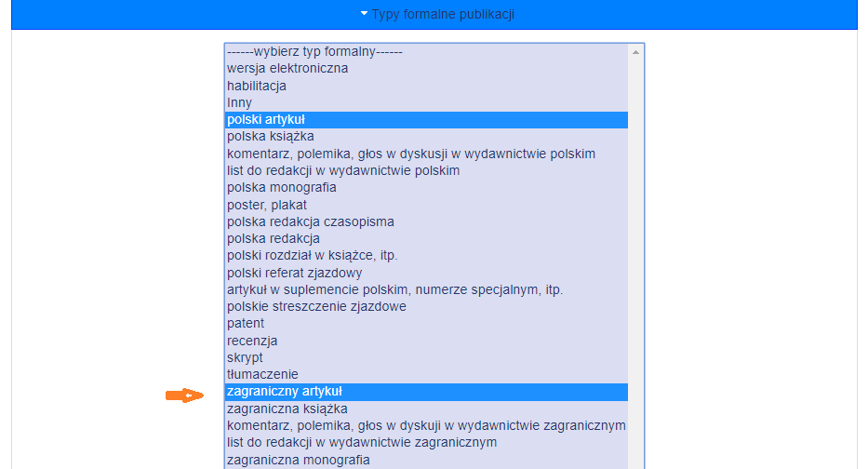Click the scrollbar up arrow
Image resolution: width=868 pixels, height=469 pixels.
click(x=636, y=52)
